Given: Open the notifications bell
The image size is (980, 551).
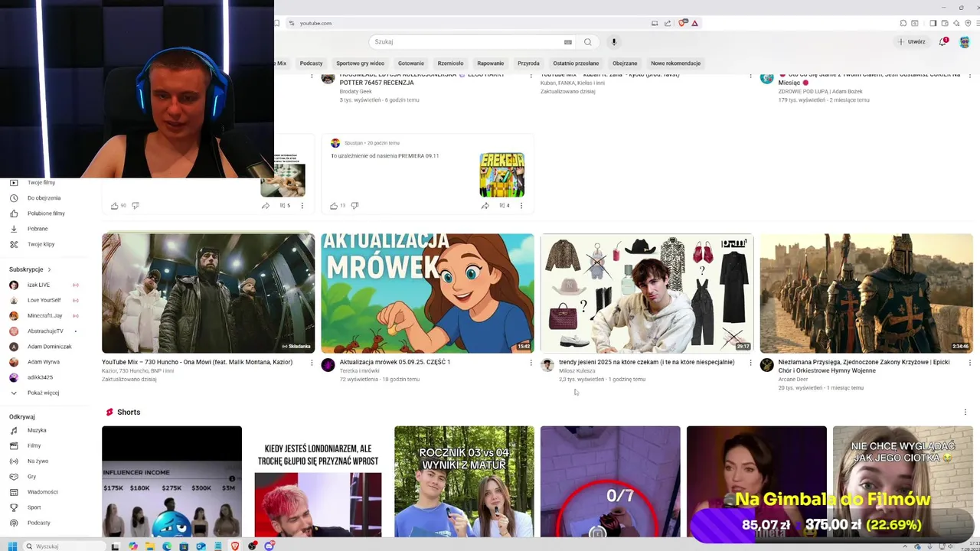Looking at the screenshot, I should (x=943, y=41).
